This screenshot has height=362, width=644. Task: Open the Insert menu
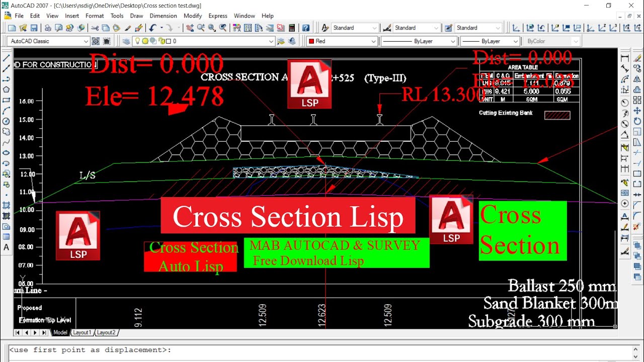click(72, 16)
